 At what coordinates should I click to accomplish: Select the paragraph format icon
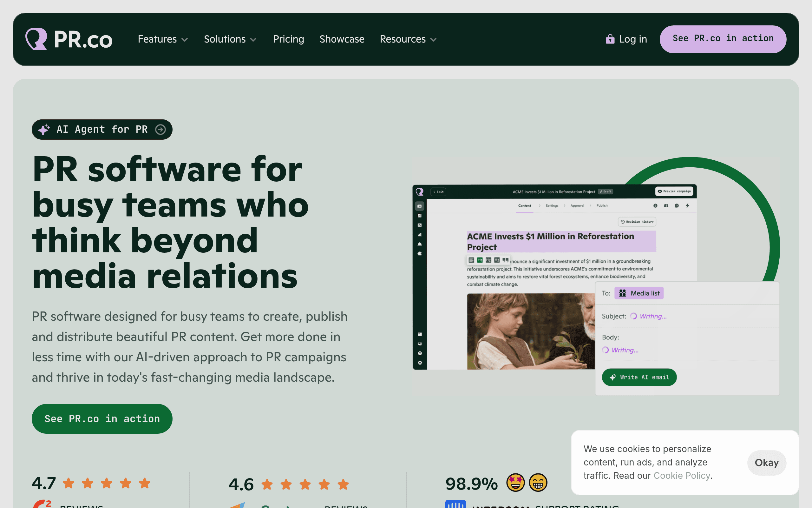pos(471,260)
